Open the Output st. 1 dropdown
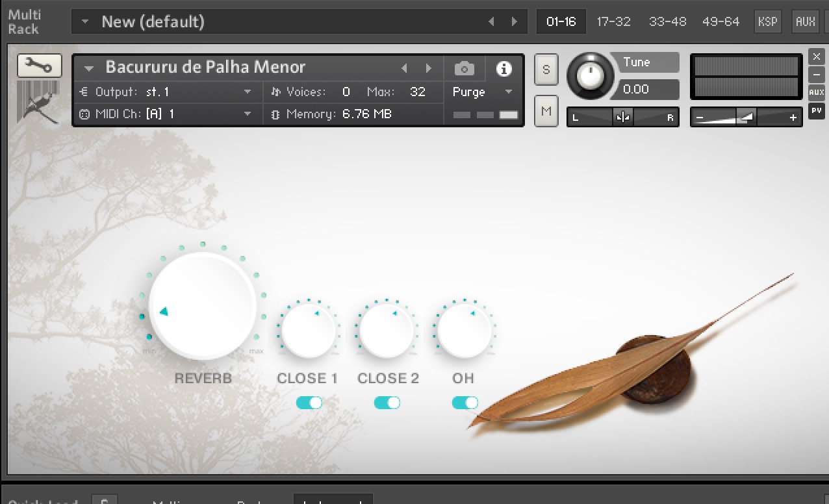 point(248,92)
